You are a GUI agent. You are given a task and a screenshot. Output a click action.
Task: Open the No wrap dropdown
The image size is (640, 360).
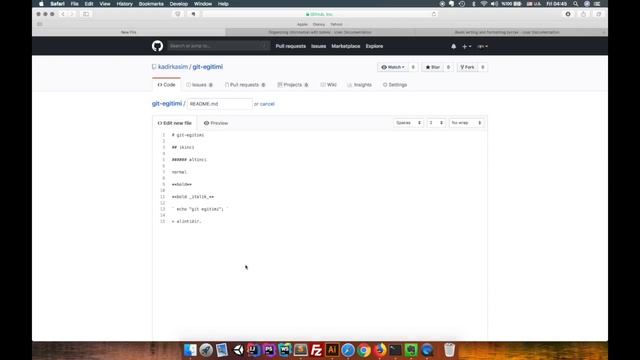coord(466,123)
